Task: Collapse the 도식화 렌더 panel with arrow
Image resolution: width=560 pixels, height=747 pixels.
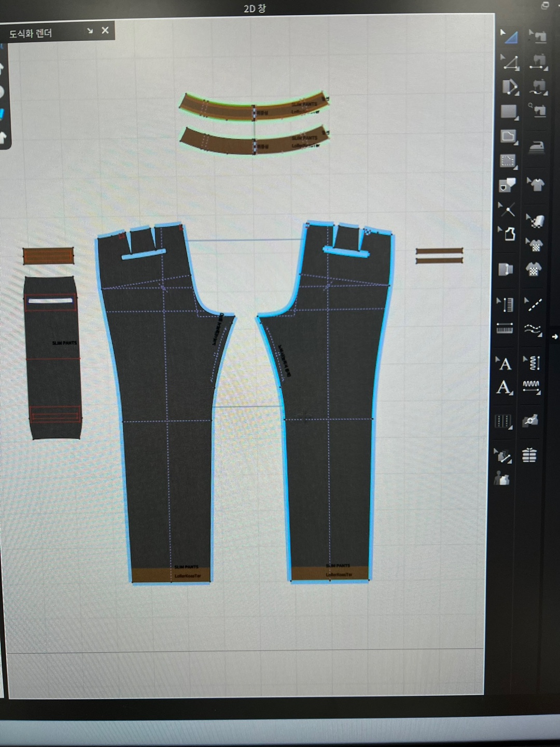Action: click(x=90, y=31)
